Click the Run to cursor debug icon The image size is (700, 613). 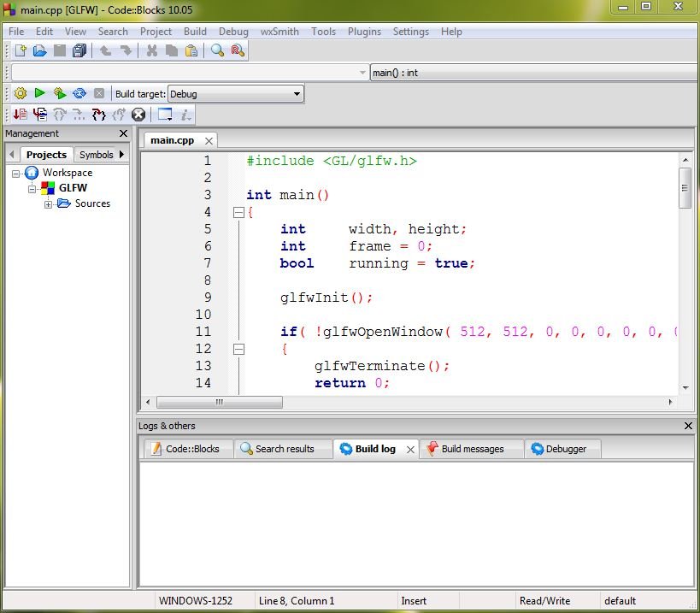tap(40, 115)
